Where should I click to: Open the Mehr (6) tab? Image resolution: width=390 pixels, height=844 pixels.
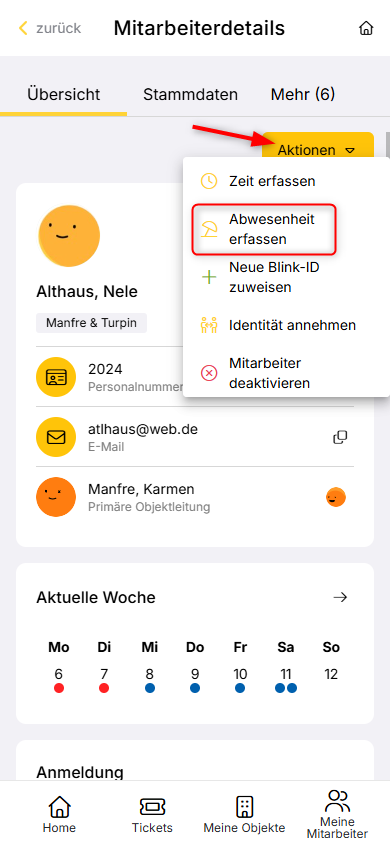tap(303, 95)
